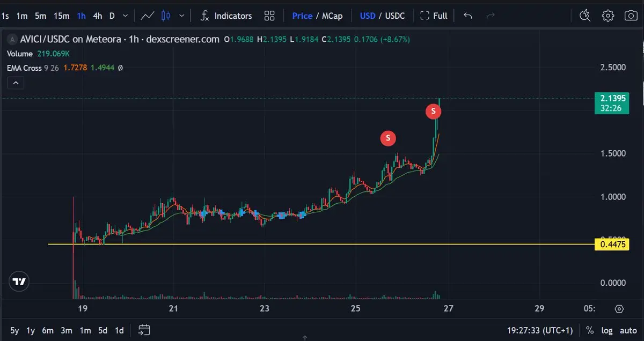Click the volume value 219.069K

pos(53,54)
